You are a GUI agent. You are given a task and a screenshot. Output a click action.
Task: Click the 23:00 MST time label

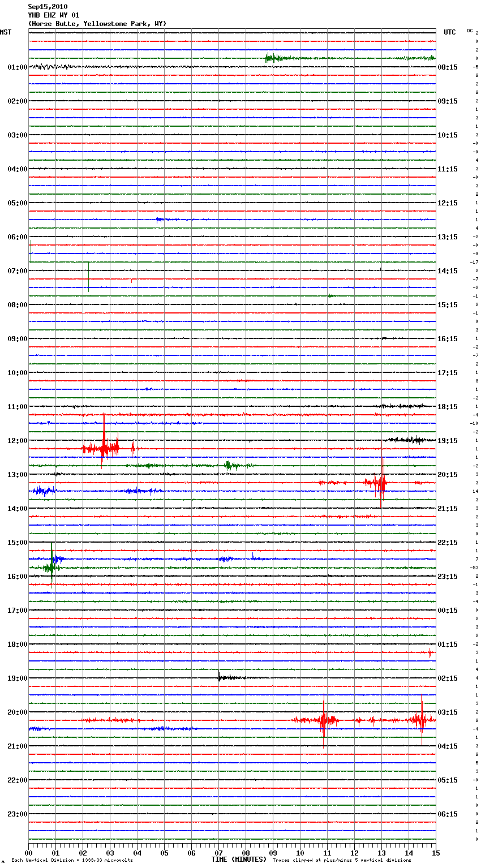click(18, 814)
